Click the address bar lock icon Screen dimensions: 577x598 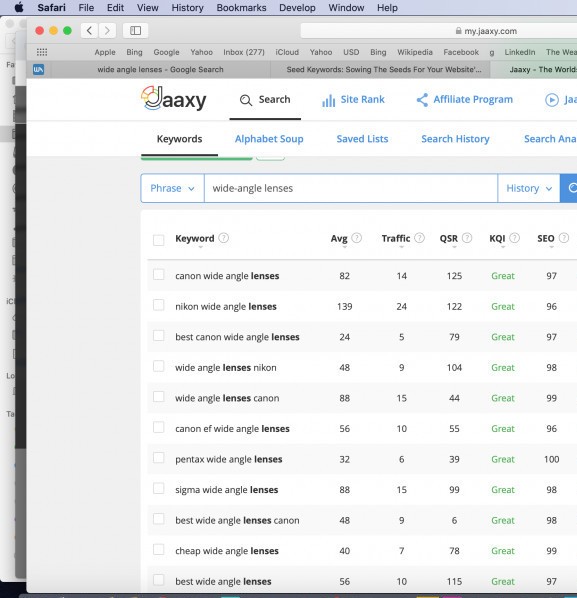[458, 31]
